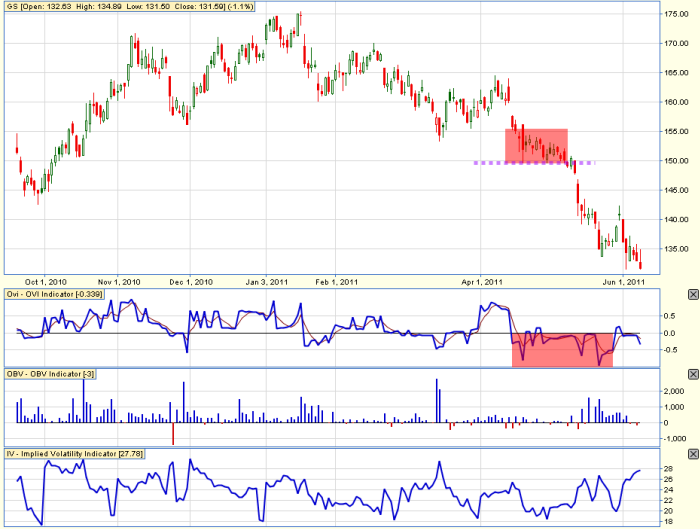Click the purple dotted support line at 150

(534, 163)
